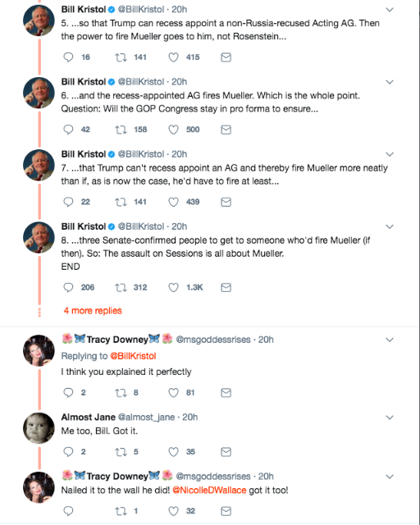
Task: Like tweet 8 with 1.3K likes
Action: tap(173, 288)
